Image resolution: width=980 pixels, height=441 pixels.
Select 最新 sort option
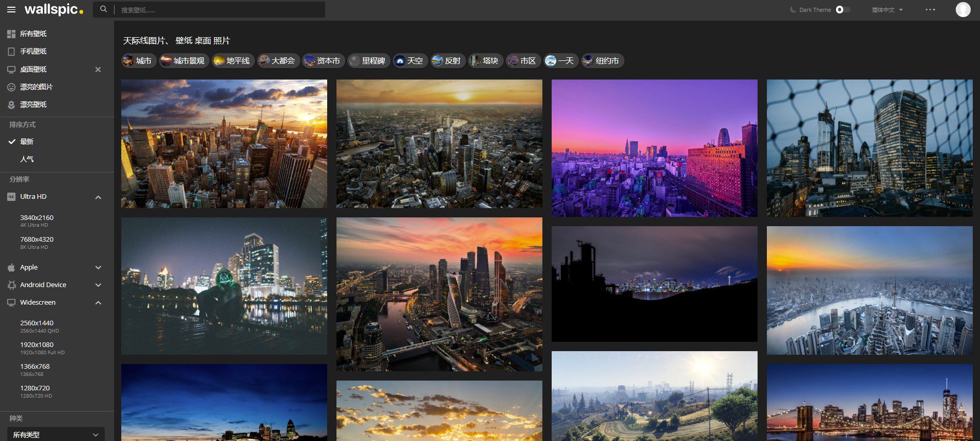[x=27, y=141]
